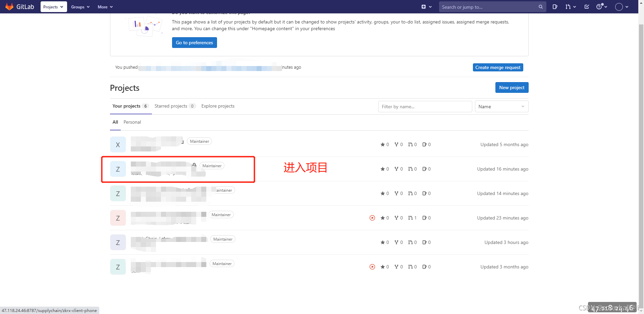Open the Groups dropdown menu
This screenshot has width=644, height=314.
point(80,7)
